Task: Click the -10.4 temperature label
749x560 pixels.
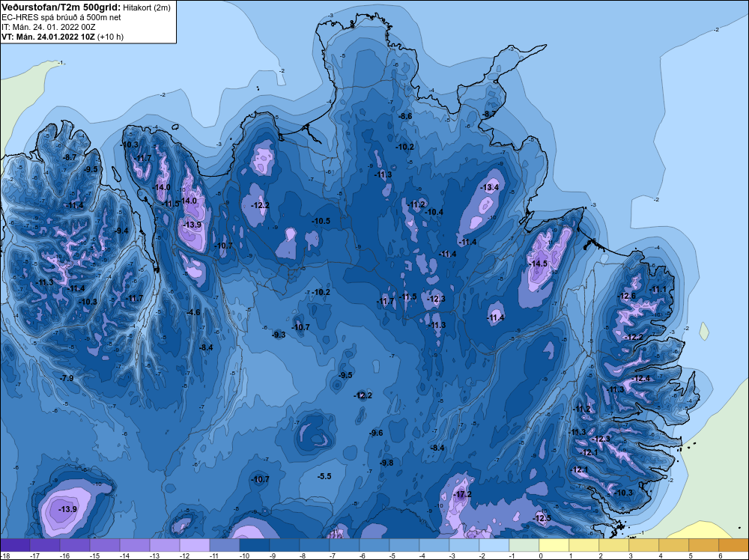Action: [434, 212]
